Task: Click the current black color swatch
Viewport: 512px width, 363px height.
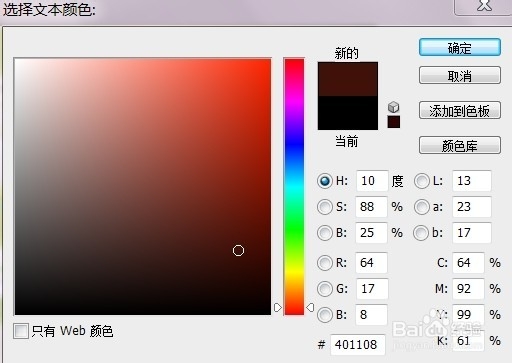Action: 348,113
